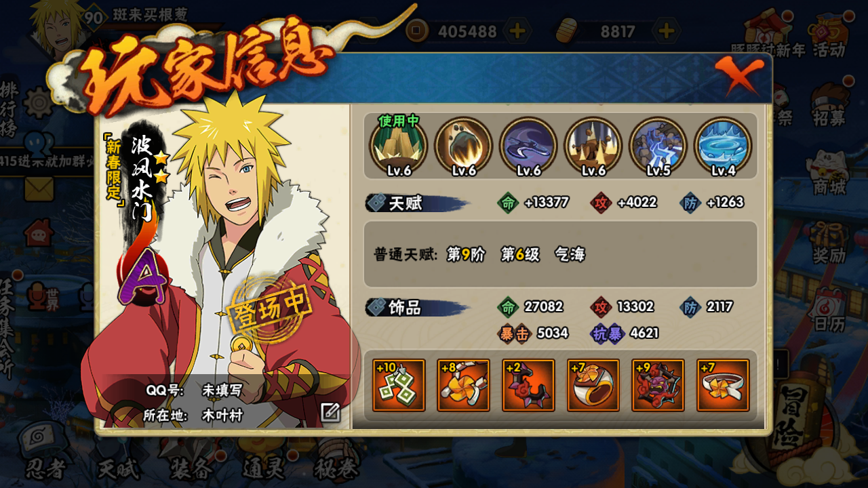Select the third Lv.6 blade skill icon
The height and width of the screenshot is (488, 868).
(x=528, y=146)
